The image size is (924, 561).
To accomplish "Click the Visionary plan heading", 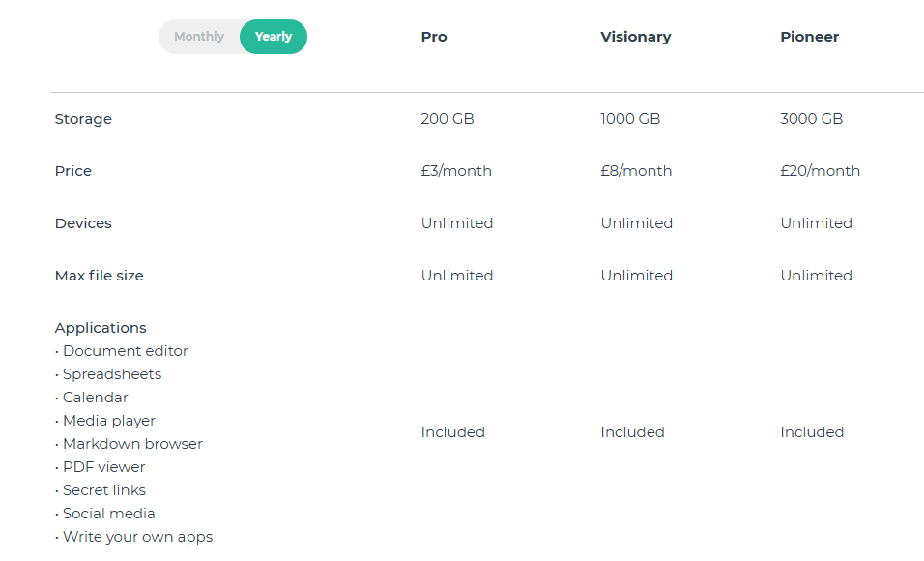I will tap(636, 37).
